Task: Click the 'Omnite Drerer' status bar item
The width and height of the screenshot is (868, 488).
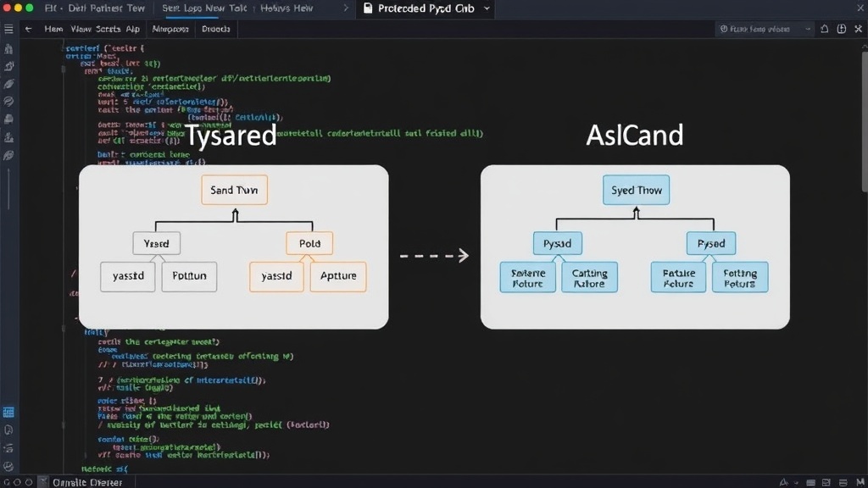Action: tap(87, 482)
